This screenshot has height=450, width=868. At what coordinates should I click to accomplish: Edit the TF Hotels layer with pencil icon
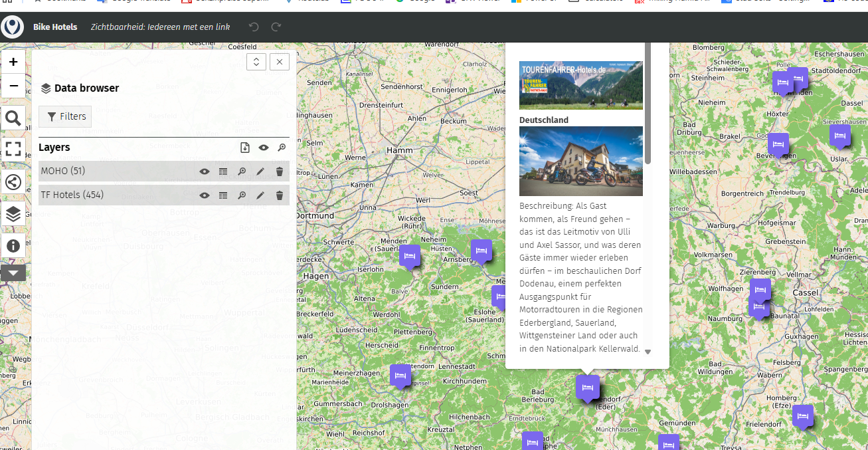click(x=260, y=195)
